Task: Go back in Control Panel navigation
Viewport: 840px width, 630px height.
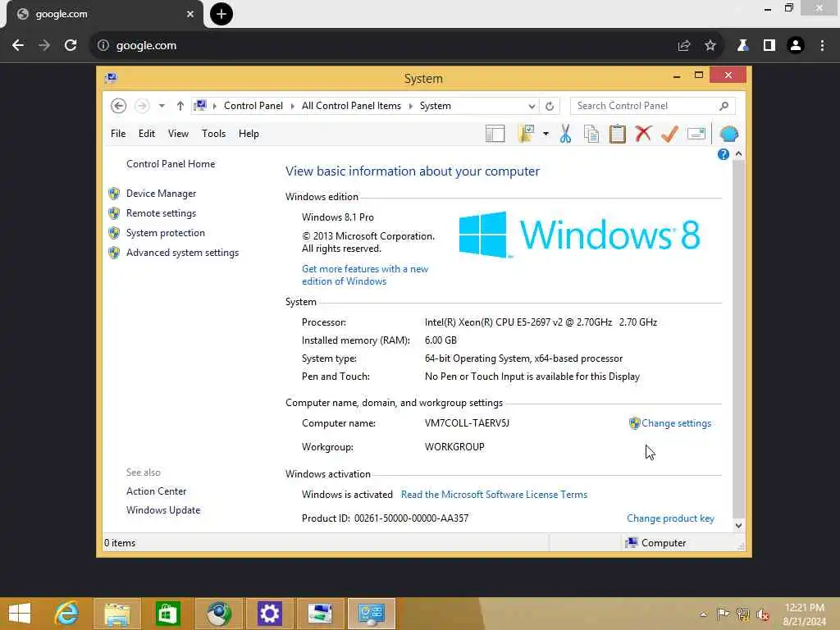Action: tap(118, 106)
